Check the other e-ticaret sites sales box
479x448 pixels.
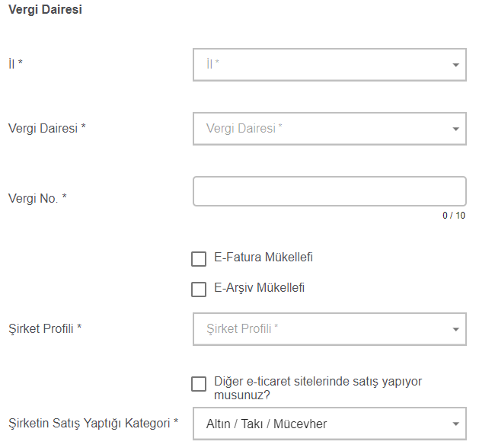[199, 384]
